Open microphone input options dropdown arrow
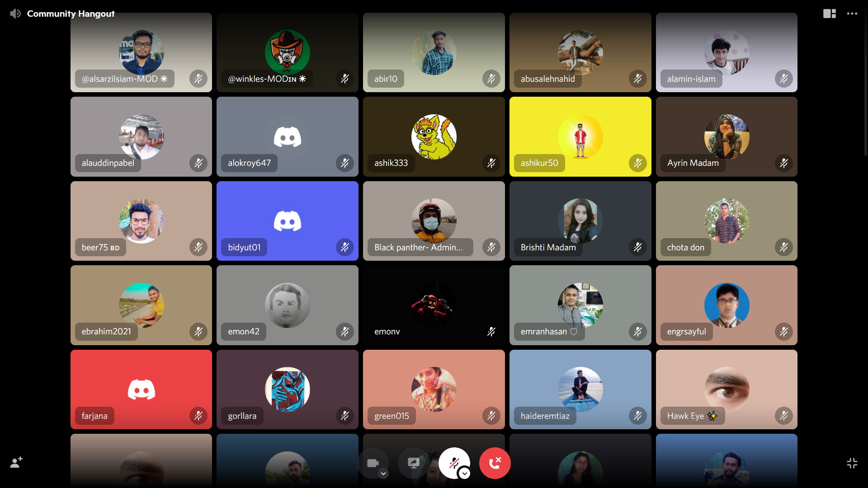 (464, 474)
